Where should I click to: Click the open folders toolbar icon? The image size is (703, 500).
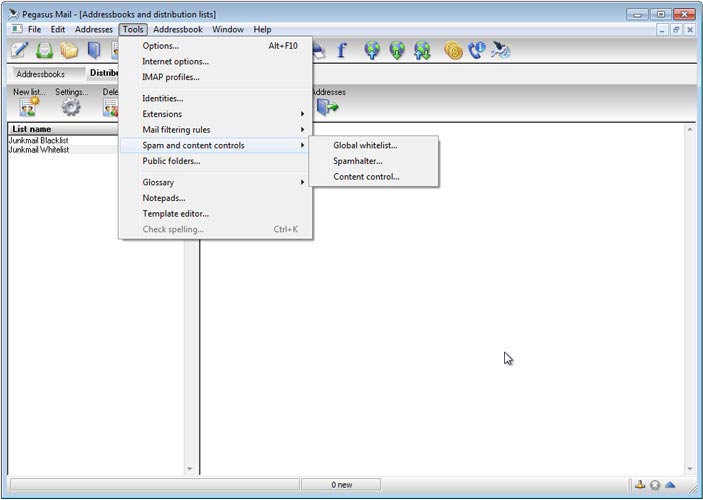click(69, 50)
